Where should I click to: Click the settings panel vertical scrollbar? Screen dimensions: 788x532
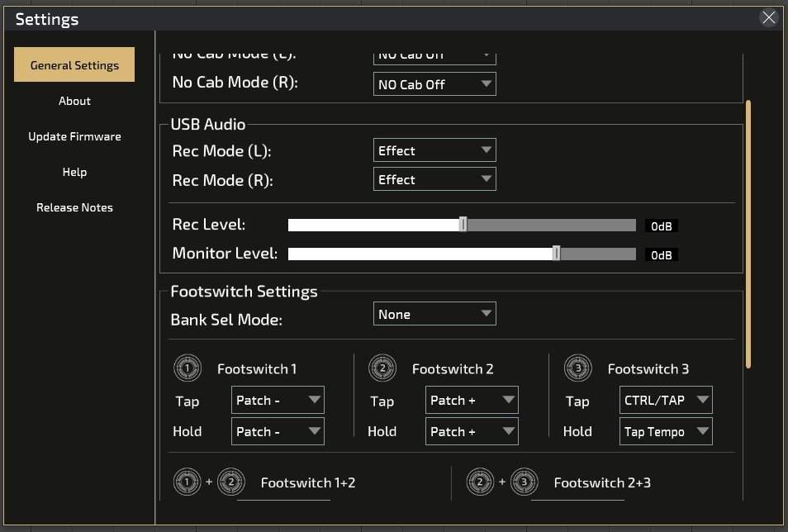[748, 234]
